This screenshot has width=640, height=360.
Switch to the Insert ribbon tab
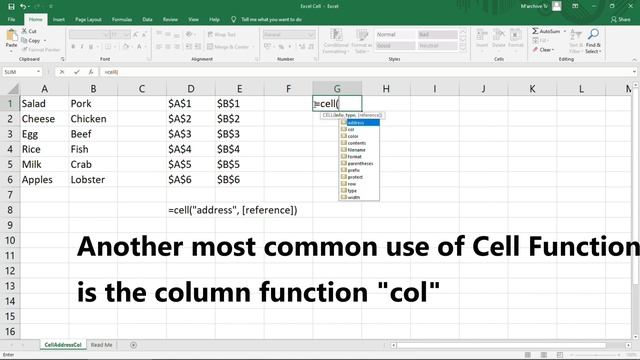click(x=59, y=19)
